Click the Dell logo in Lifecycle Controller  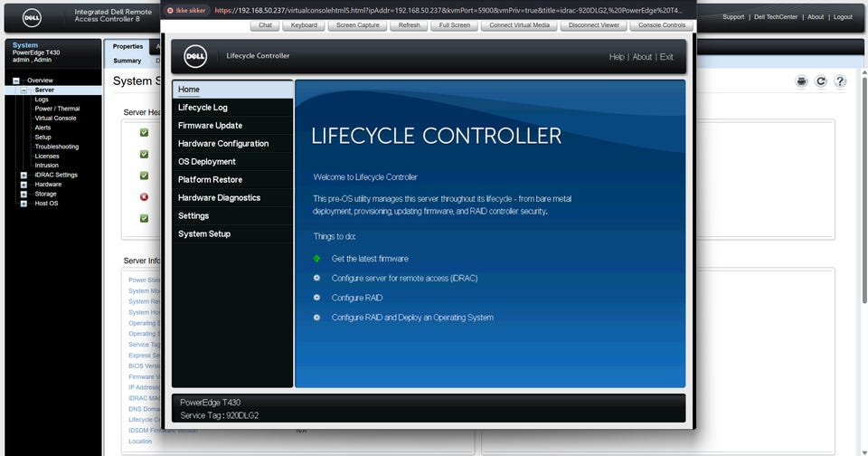pyautogui.click(x=195, y=56)
